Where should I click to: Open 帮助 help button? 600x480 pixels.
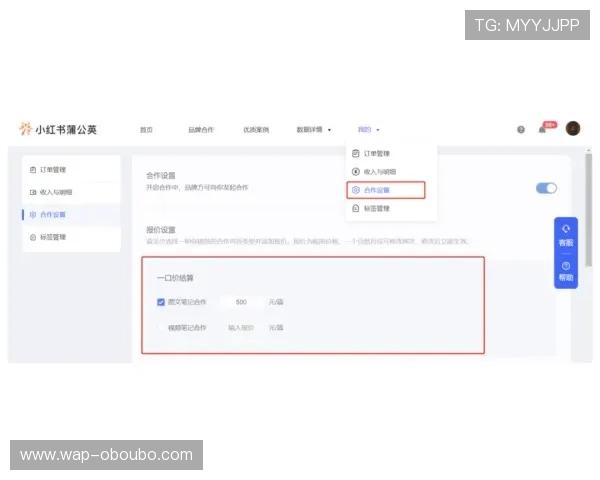566,271
